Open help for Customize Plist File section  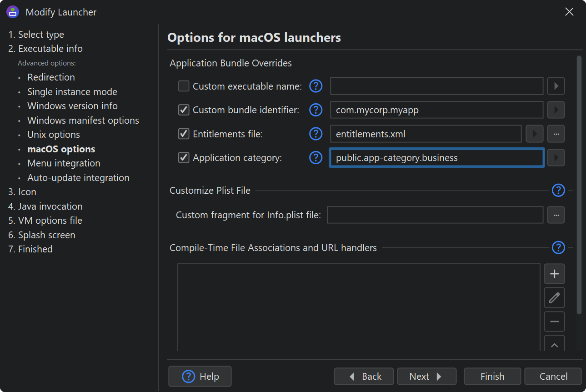tap(558, 191)
